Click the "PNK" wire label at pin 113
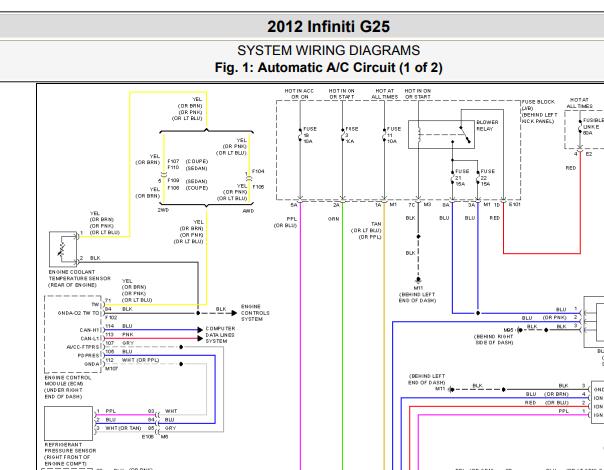 tap(128, 334)
